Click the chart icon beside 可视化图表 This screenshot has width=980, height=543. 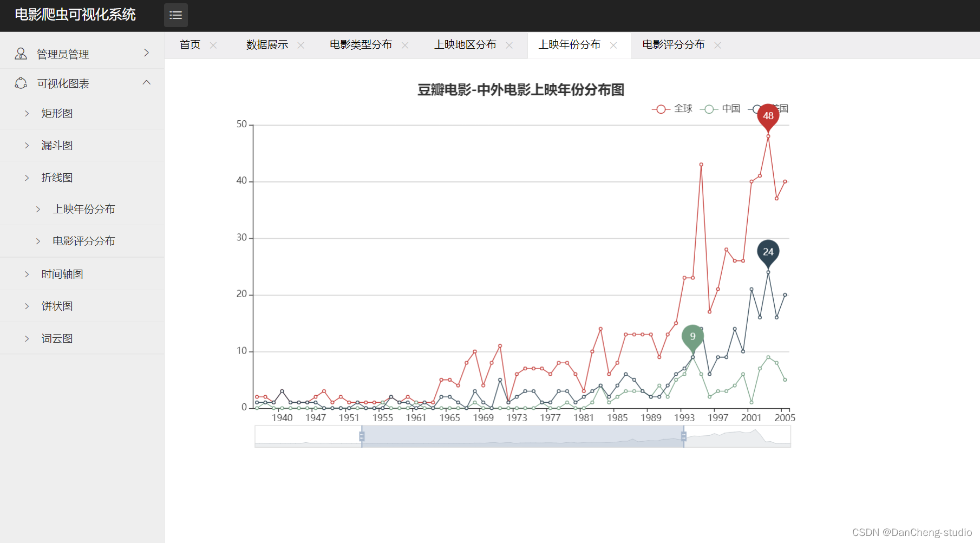21,83
